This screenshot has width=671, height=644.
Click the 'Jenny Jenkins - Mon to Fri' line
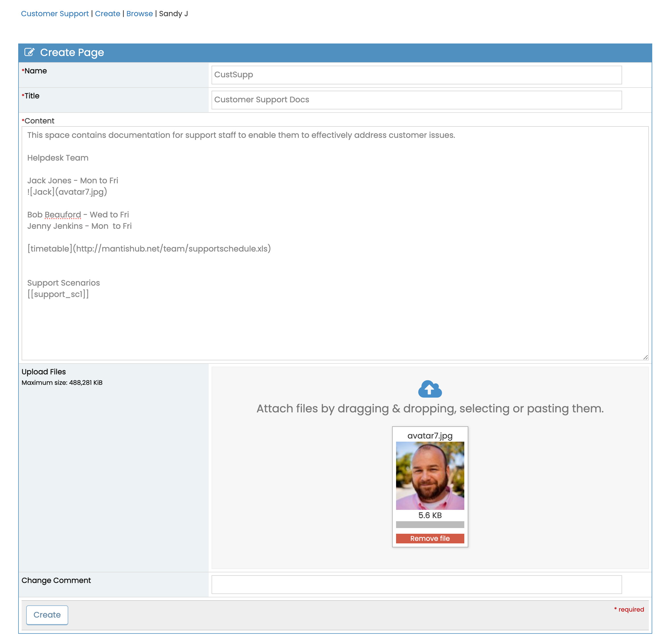click(79, 226)
